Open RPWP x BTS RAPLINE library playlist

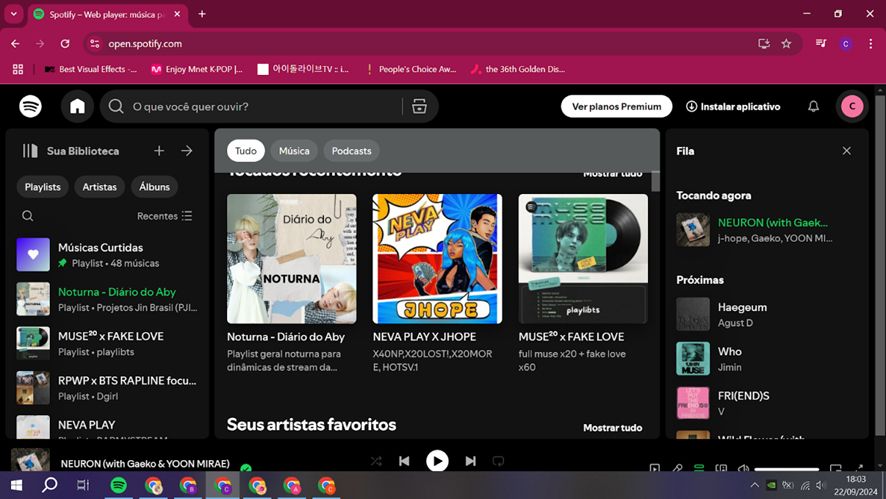(x=107, y=388)
